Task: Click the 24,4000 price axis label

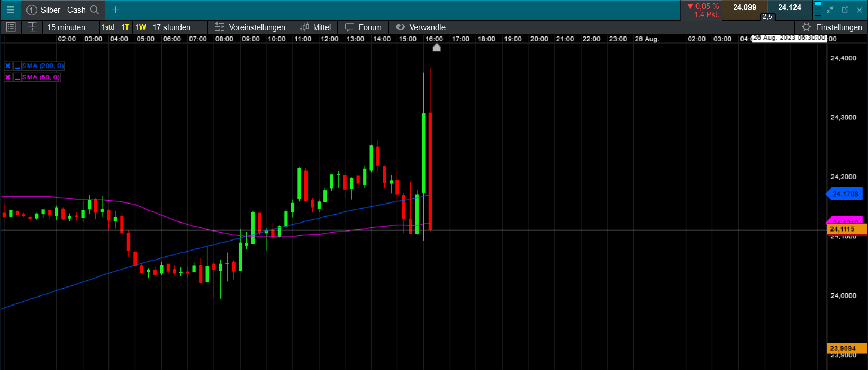Action: coord(844,58)
